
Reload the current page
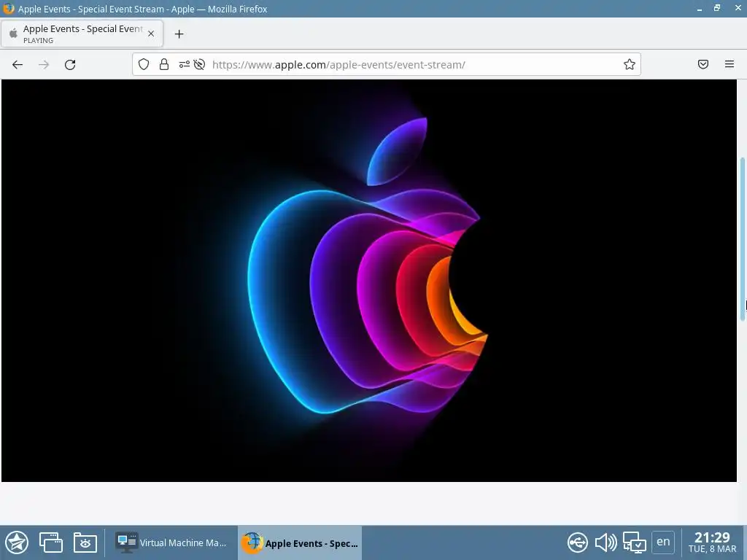[70, 65]
